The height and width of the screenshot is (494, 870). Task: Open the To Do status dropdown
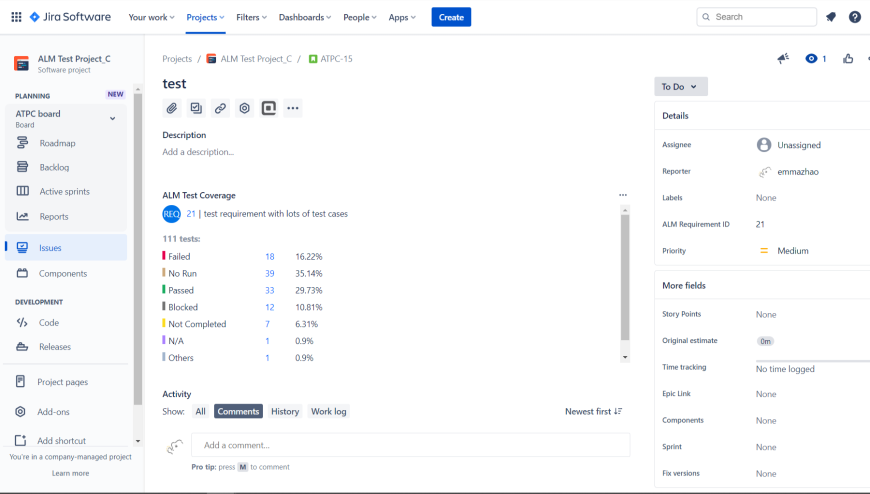coord(681,87)
